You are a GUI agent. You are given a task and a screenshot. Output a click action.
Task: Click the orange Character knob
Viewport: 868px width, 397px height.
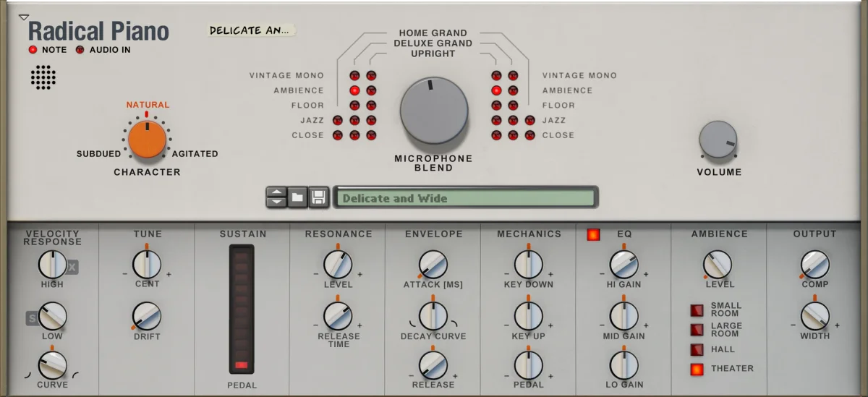tap(147, 140)
